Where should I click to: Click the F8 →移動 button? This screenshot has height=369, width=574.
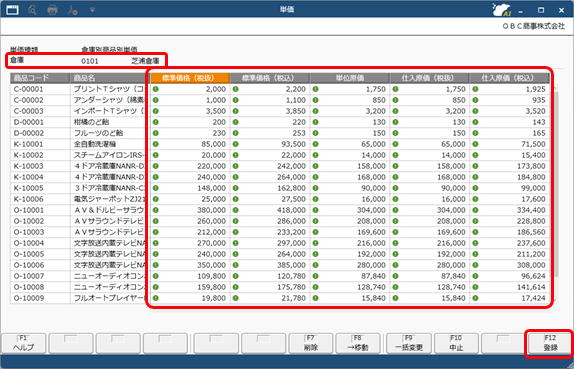tap(358, 343)
